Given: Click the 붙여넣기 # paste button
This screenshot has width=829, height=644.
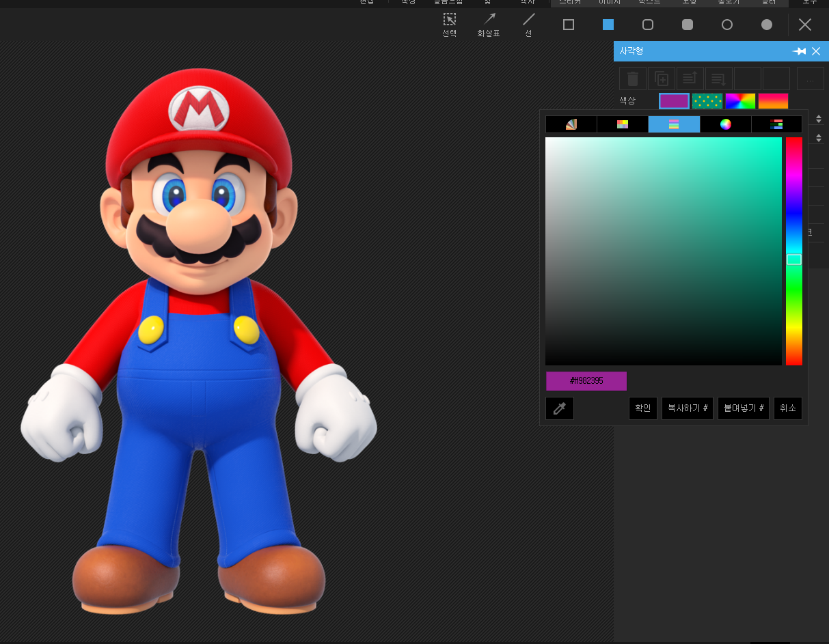Looking at the screenshot, I should 744,408.
